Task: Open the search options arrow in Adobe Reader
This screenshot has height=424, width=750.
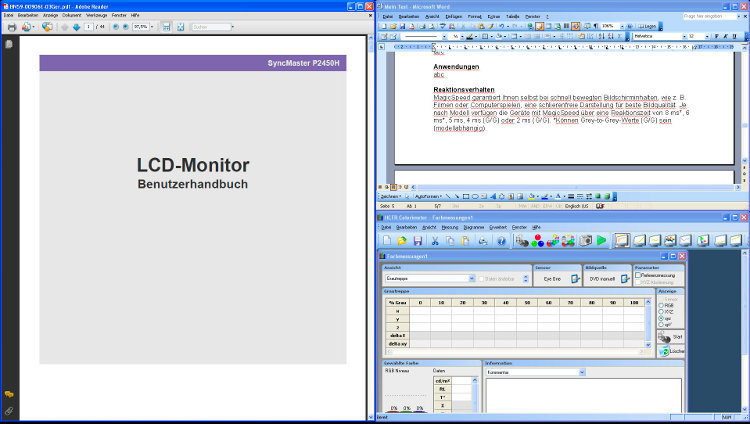Action: tap(233, 27)
